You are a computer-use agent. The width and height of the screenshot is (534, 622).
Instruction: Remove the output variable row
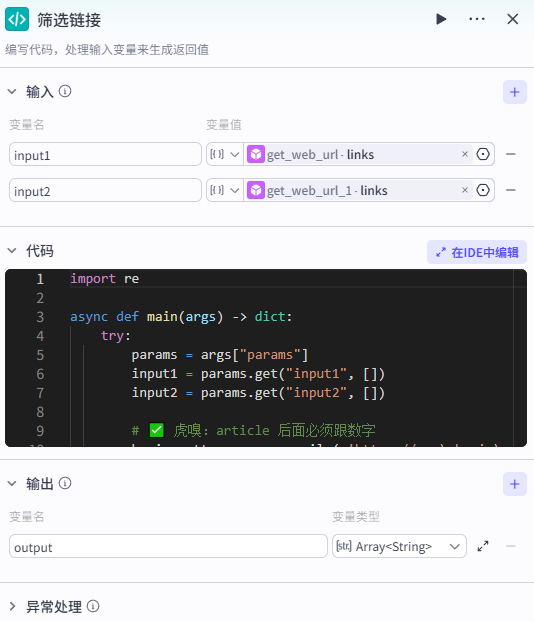[511, 546]
